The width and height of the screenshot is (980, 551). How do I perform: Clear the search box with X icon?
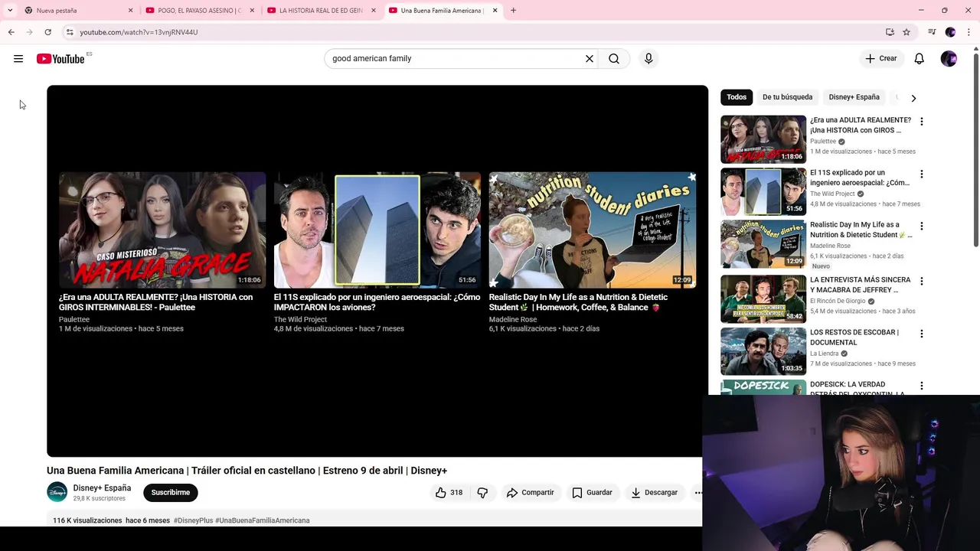pos(590,58)
